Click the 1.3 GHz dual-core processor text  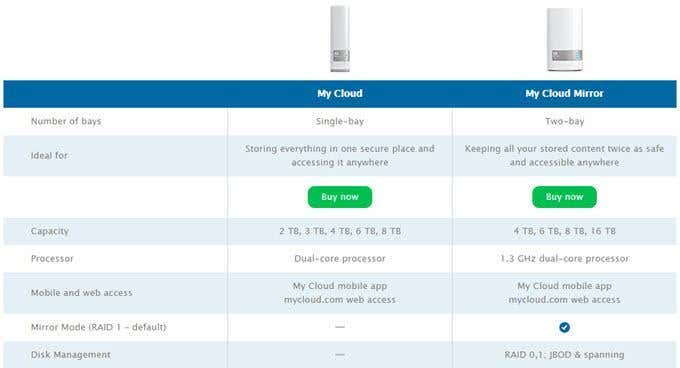pyautogui.click(x=564, y=259)
